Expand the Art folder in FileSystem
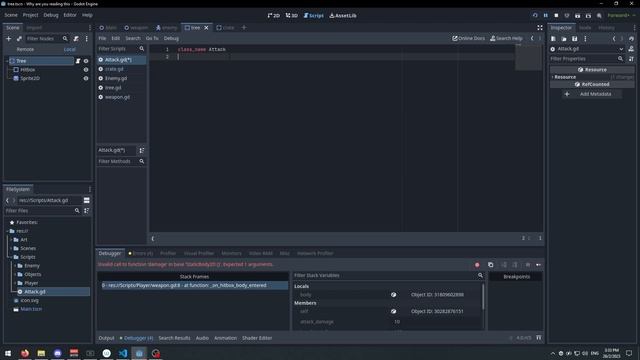Image resolution: width=640 pixels, height=360 pixels. (11, 240)
